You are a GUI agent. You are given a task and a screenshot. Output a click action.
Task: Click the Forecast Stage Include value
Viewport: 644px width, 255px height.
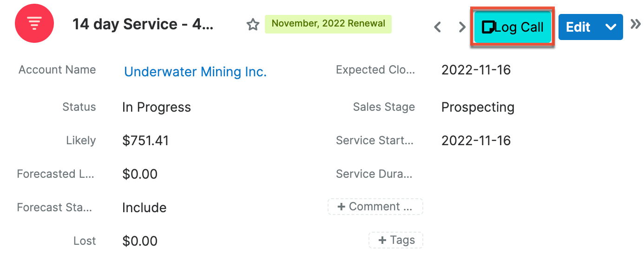tap(144, 208)
